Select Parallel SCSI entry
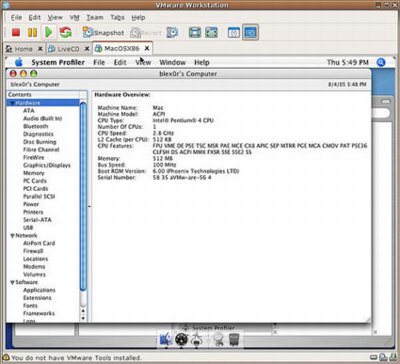 coord(39,196)
